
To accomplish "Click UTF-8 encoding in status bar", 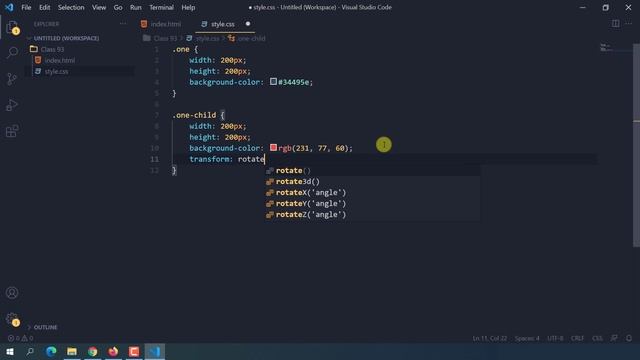I will tap(555, 338).
